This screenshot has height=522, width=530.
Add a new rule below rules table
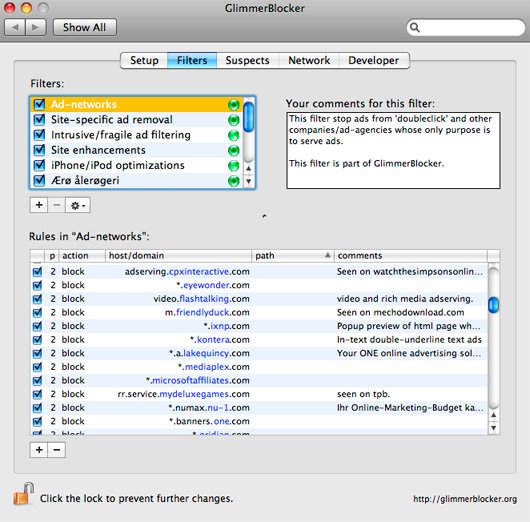tap(39, 450)
